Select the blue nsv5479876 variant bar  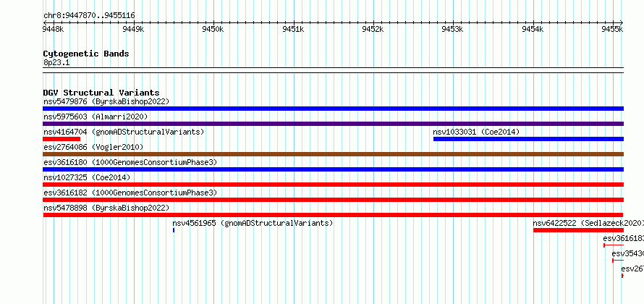(x=333, y=109)
